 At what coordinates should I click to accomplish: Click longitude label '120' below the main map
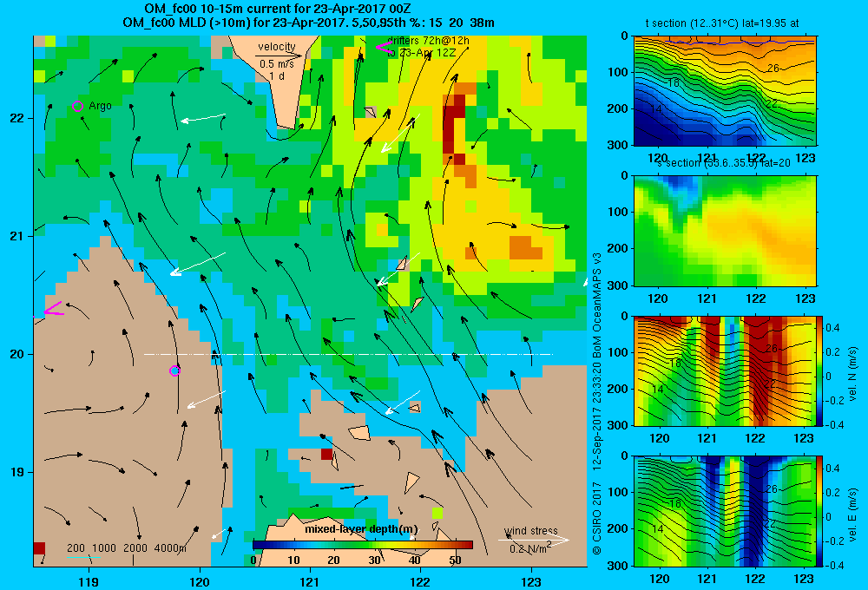tap(200, 581)
